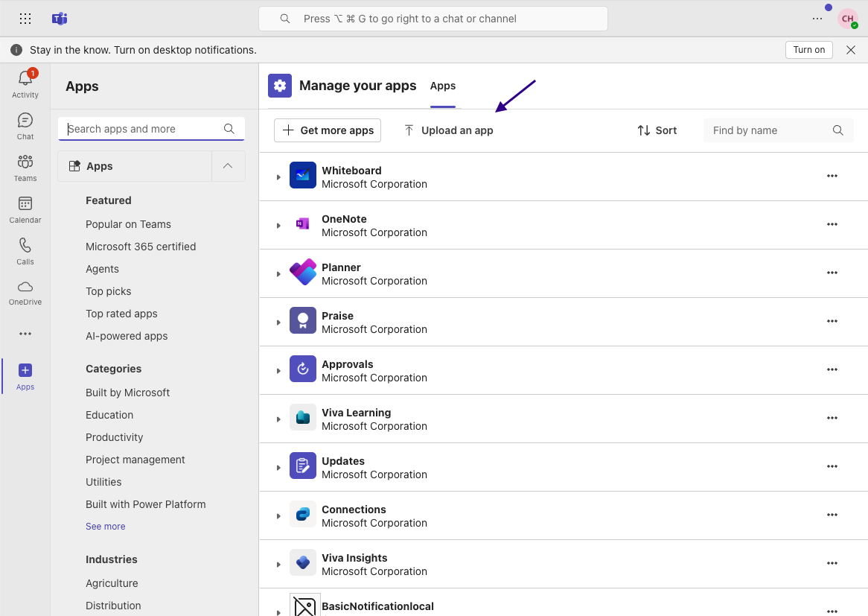
Task: Click the Manage your apps gear icon
Action: [x=280, y=86]
